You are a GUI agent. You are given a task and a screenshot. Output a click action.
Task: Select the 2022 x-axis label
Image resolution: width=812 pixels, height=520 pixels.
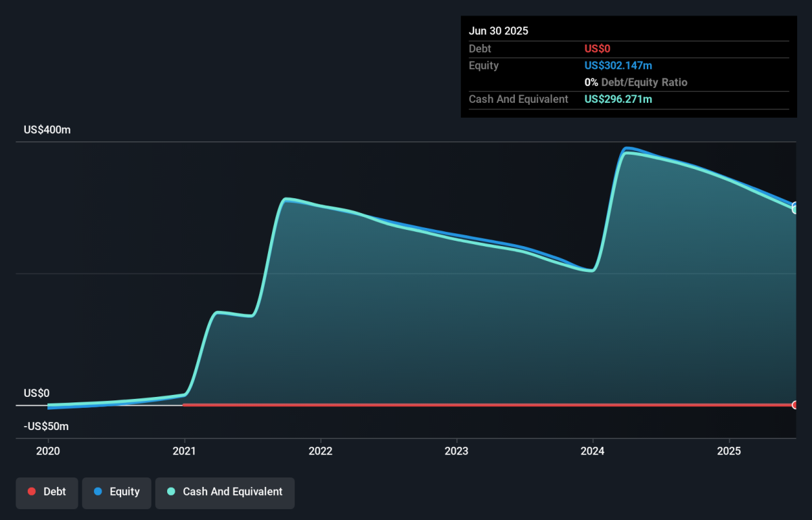coord(320,451)
